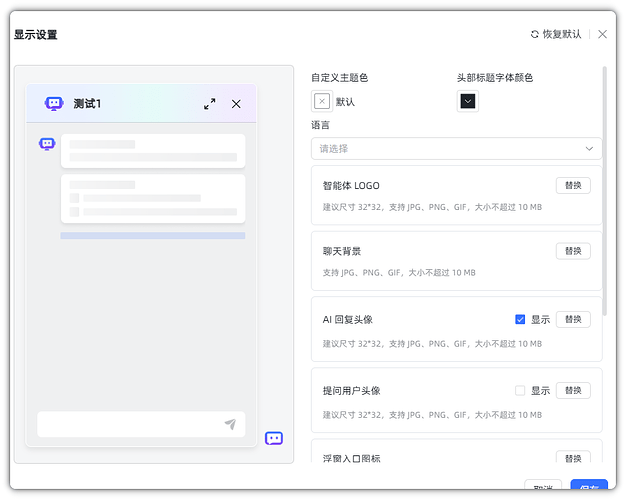Click the AI avatar beside chat message
This screenshot has width=627, height=500.
pyautogui.click(x=47, y=144)
